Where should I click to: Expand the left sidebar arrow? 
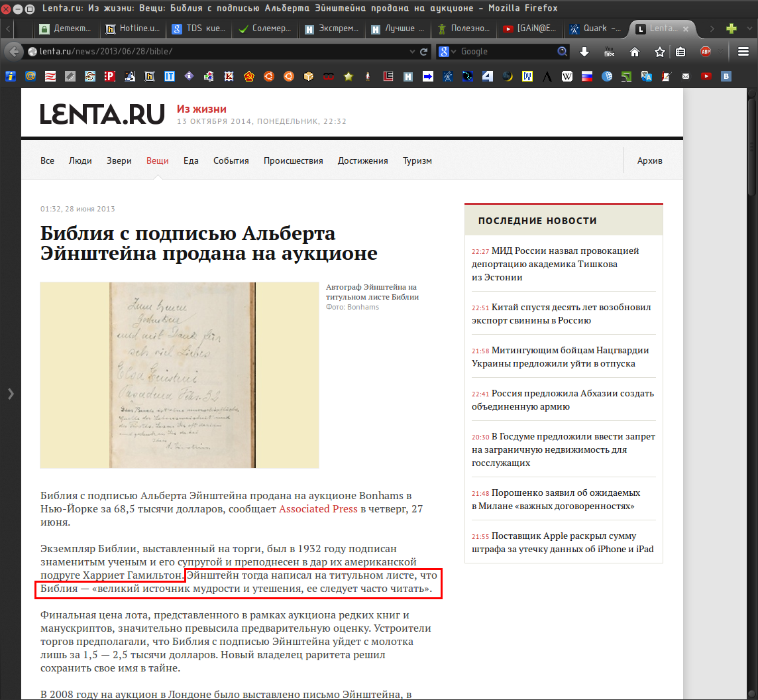10,394
